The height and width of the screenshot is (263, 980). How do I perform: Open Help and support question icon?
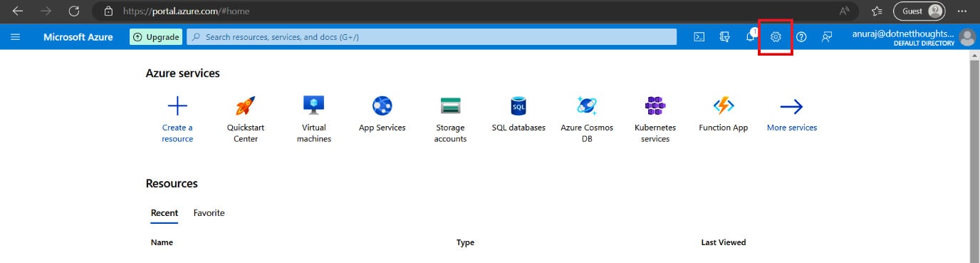coord(801,37)
